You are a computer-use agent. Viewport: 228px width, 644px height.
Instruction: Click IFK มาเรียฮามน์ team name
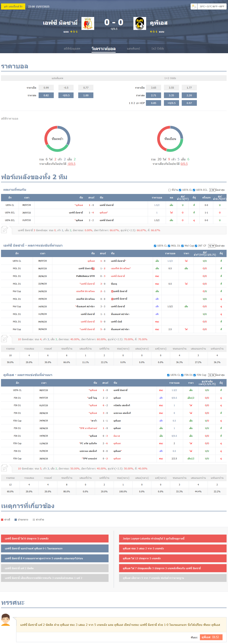point(88,428)
